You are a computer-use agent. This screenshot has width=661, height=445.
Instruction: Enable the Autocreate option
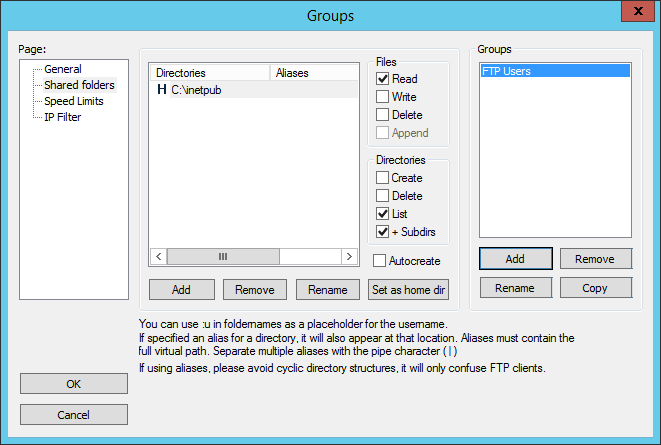pos(379,261)
